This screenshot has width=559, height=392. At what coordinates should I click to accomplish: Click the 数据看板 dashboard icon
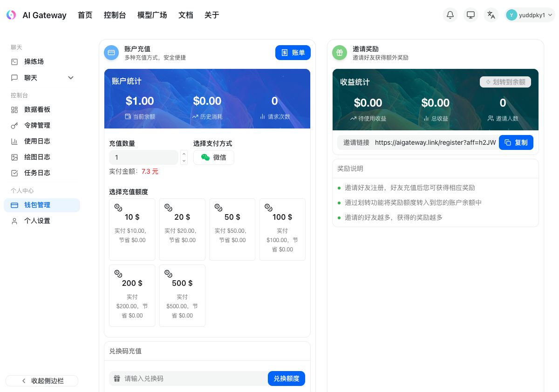coord(14,109)
